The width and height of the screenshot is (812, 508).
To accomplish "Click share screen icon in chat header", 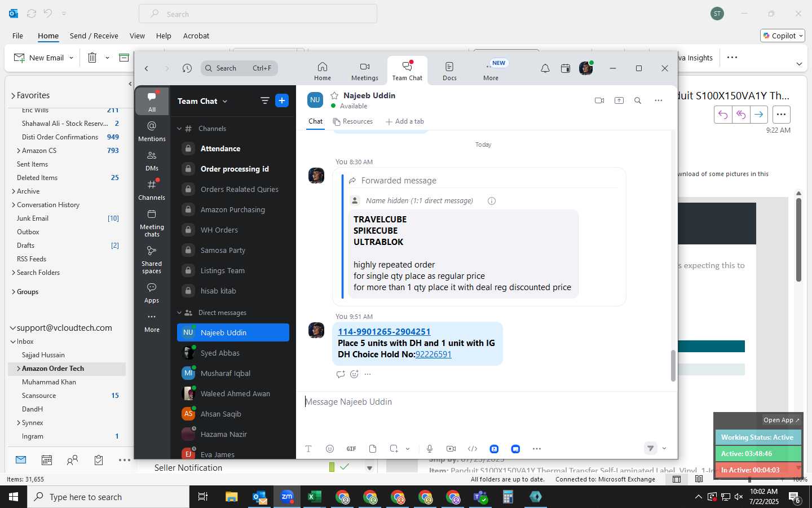I will (x=619, y=100).
